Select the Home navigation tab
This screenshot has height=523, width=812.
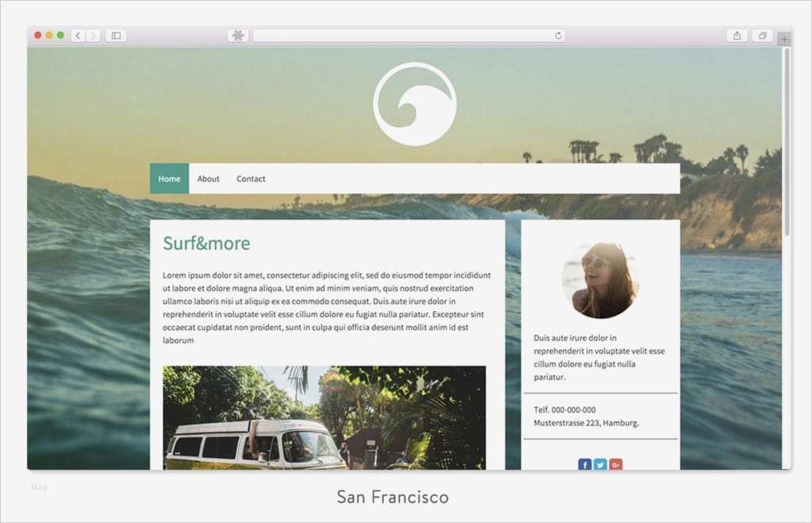(x=170, y=179)
